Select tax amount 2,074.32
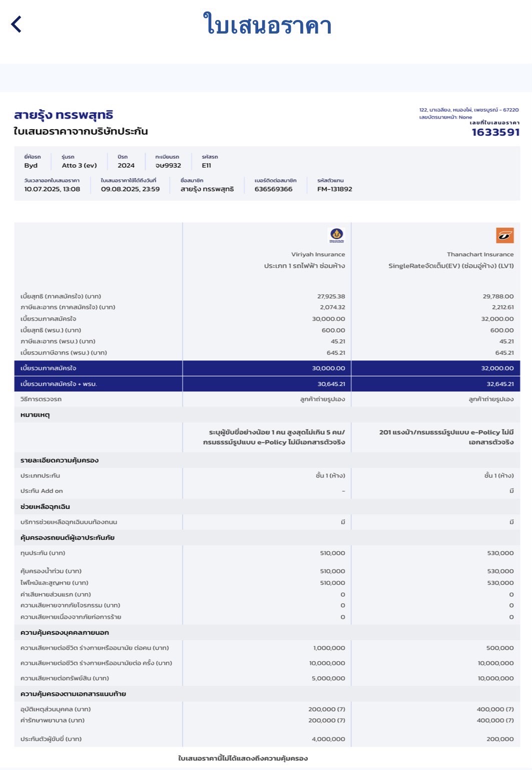 332,307
